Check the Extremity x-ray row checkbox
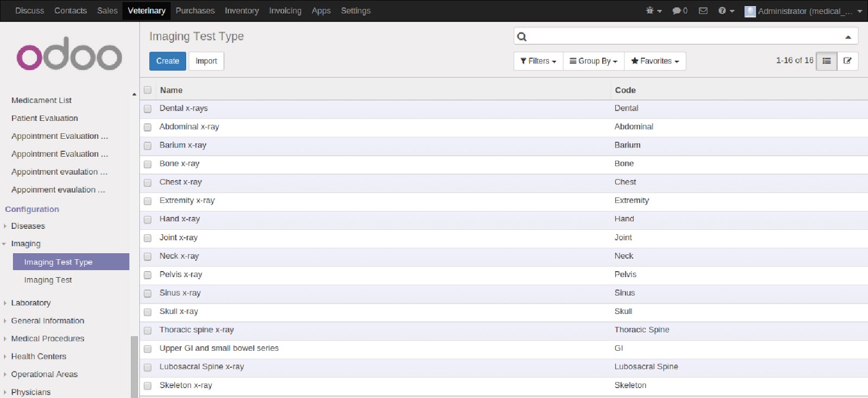The height and width of the screenshot is (398, 868). pyautogui.click(x=148, y=201)
